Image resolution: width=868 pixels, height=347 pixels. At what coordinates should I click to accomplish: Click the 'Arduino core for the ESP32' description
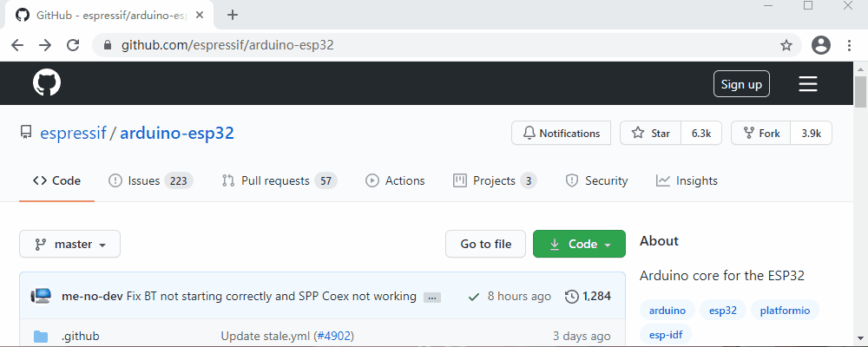click(722, 276)
